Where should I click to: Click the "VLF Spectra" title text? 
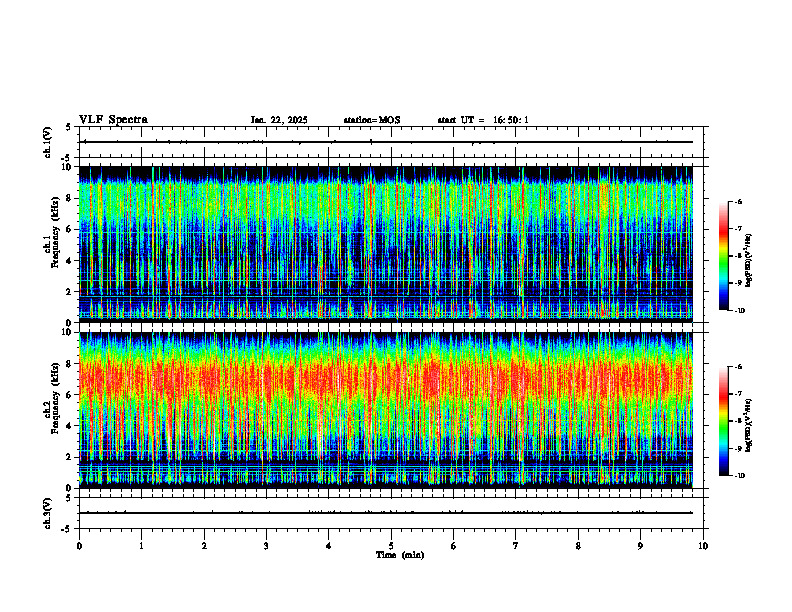tap(113, 120)
